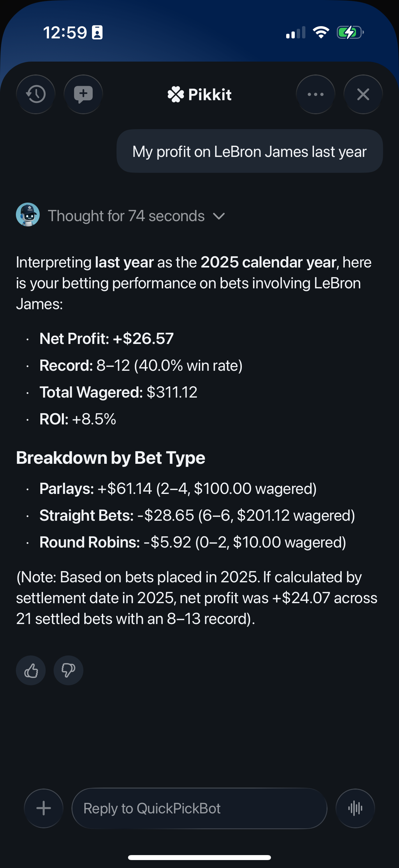Image resolution: width=399 pixels, height=868 pixels.
Task: Tap the battery charging status icon
Action: (x=350, y=33)
